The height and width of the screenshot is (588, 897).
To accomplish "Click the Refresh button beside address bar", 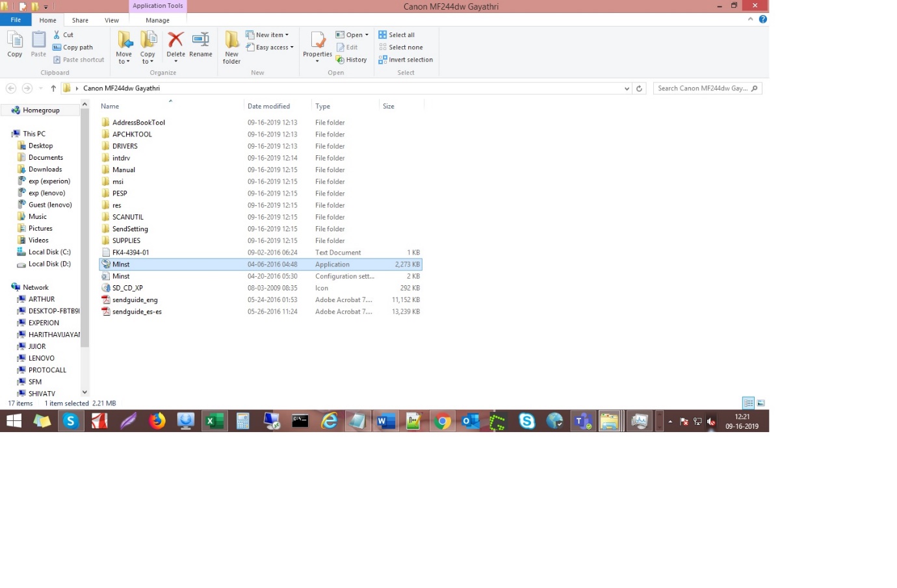I will [639, 88].
